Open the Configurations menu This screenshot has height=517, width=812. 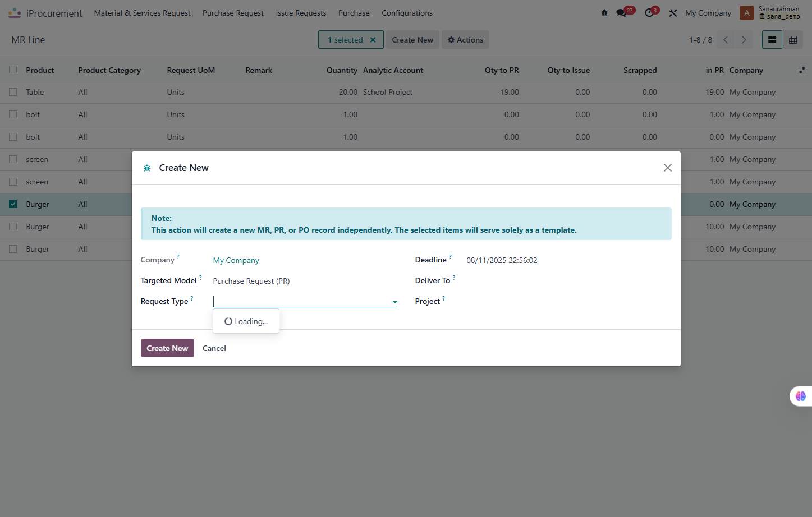pos(407,13)
